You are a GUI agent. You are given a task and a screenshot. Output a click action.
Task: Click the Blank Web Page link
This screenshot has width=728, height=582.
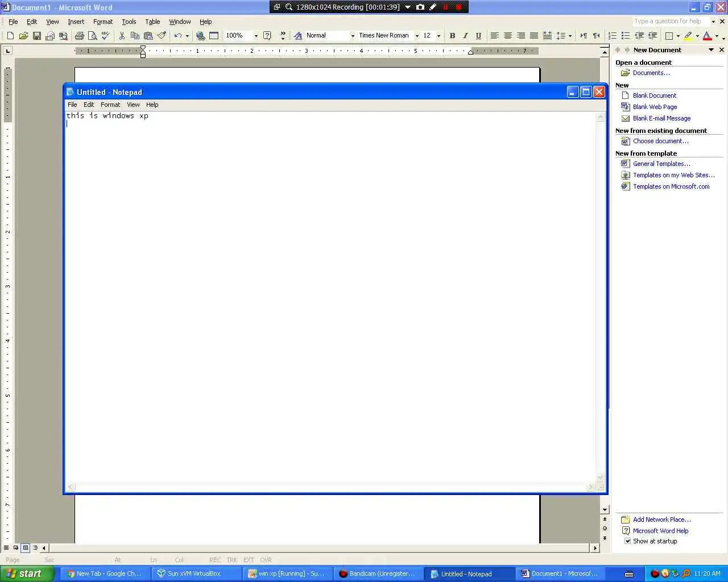pos(655,107)
